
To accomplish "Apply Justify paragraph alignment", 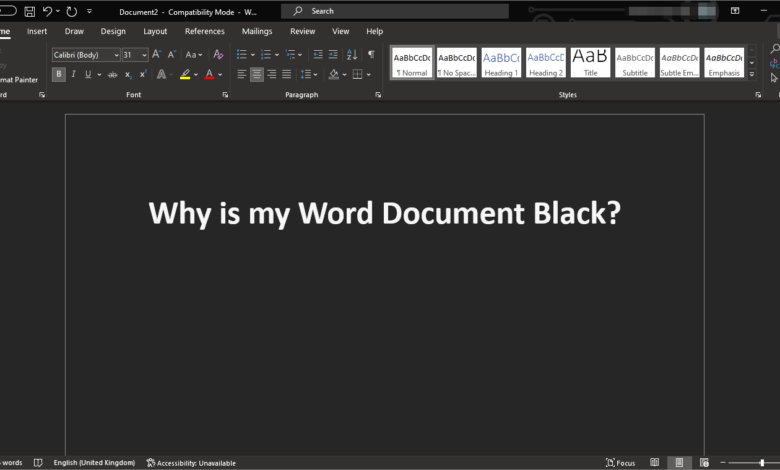I will [x=287, y=75].
